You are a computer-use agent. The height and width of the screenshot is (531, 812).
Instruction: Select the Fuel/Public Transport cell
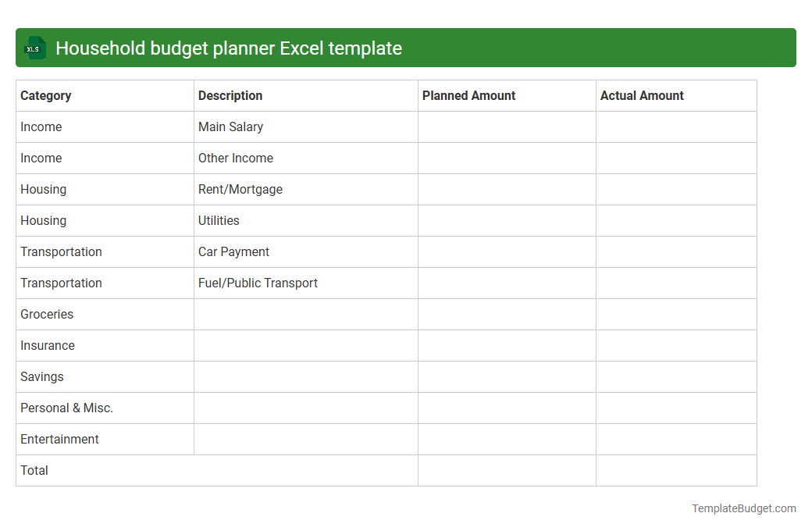(x=258, y=283)
